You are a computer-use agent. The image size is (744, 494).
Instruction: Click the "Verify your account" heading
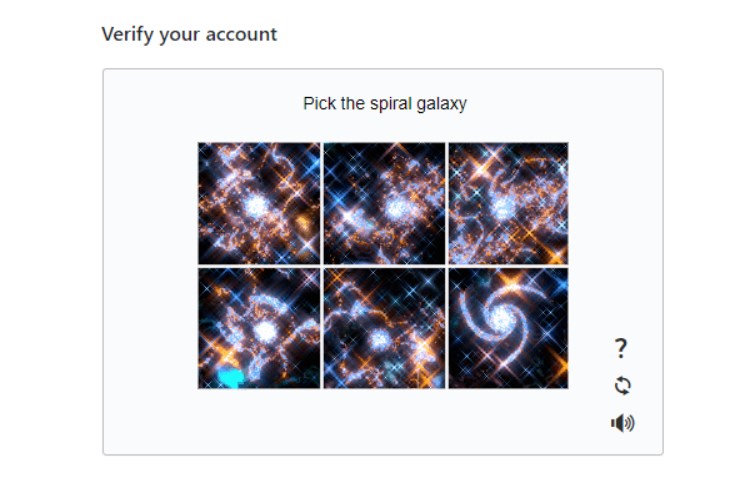pos(189,34)
